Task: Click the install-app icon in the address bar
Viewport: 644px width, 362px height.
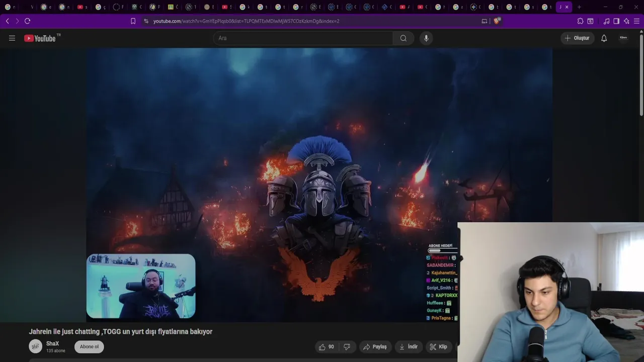Action: 485,21
